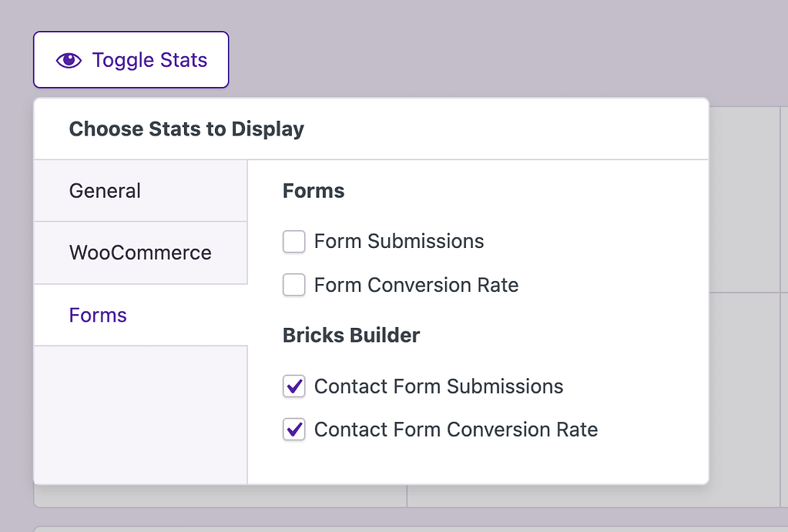Click the Contact Form Conversion Rate label
Image resolution: width=788 pixels, height=532 pixels.
[x=455, y=430]
